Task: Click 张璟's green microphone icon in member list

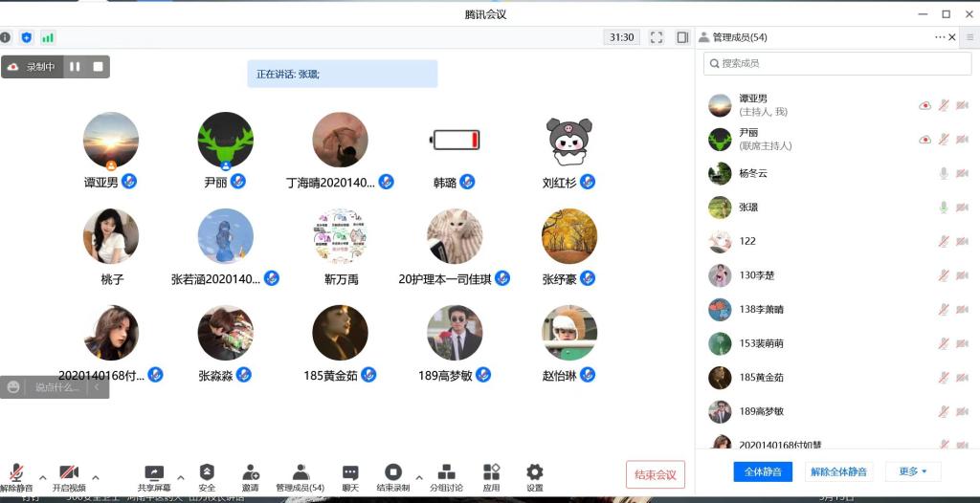Action: [943, 208]
